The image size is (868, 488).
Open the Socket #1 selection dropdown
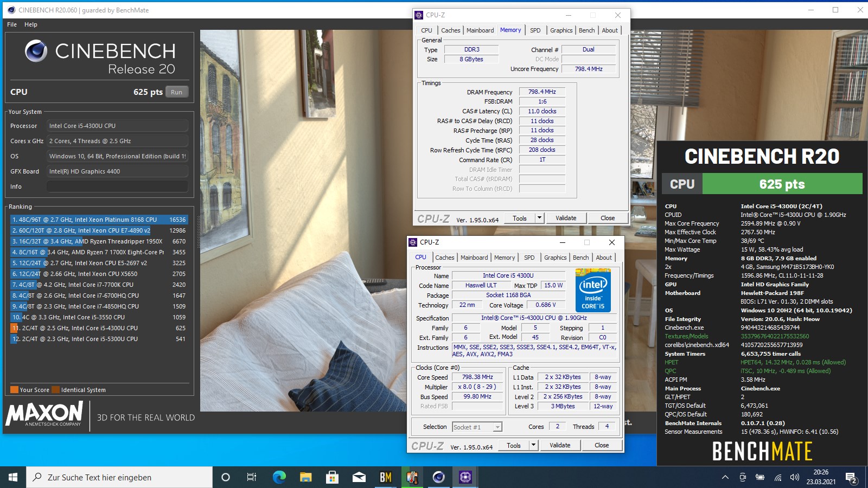tap(477, 427)
